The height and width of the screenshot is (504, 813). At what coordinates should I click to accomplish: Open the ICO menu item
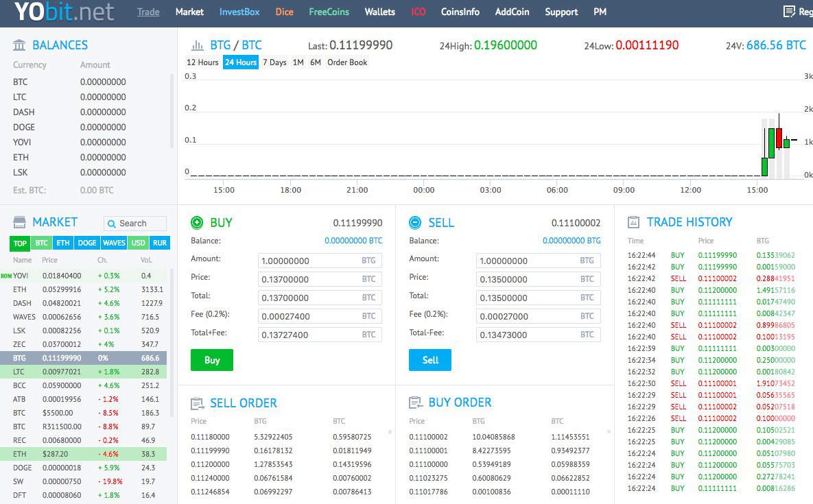pyautogui.click(x=418, y=12)
